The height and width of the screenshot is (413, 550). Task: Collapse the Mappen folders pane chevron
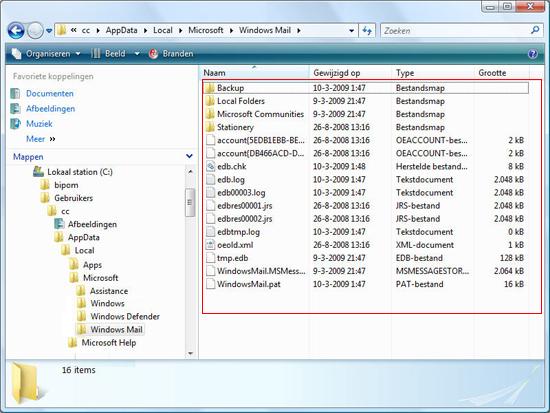(x=189, y=156)
